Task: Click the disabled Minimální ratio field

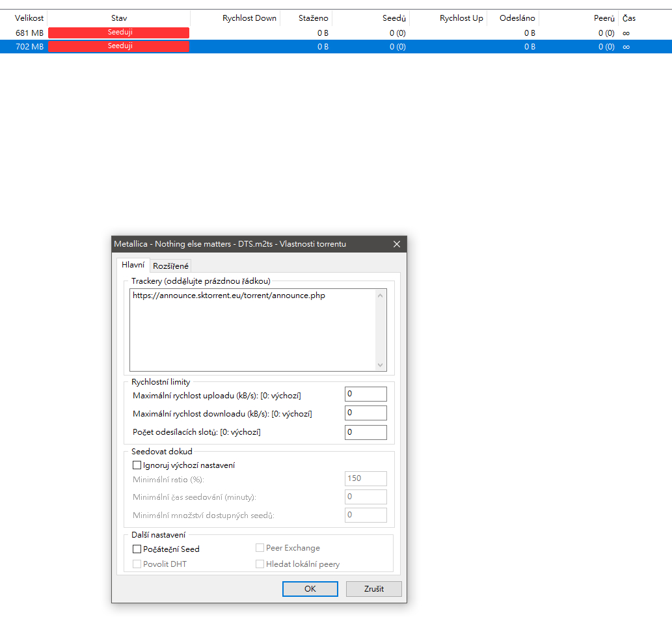Action: [366, 478]
